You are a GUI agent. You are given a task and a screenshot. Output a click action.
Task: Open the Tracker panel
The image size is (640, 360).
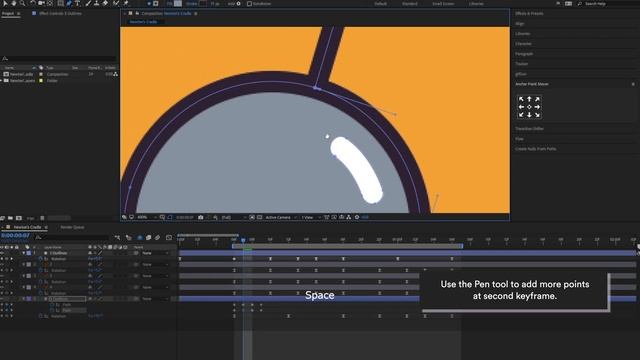(521, 64)
